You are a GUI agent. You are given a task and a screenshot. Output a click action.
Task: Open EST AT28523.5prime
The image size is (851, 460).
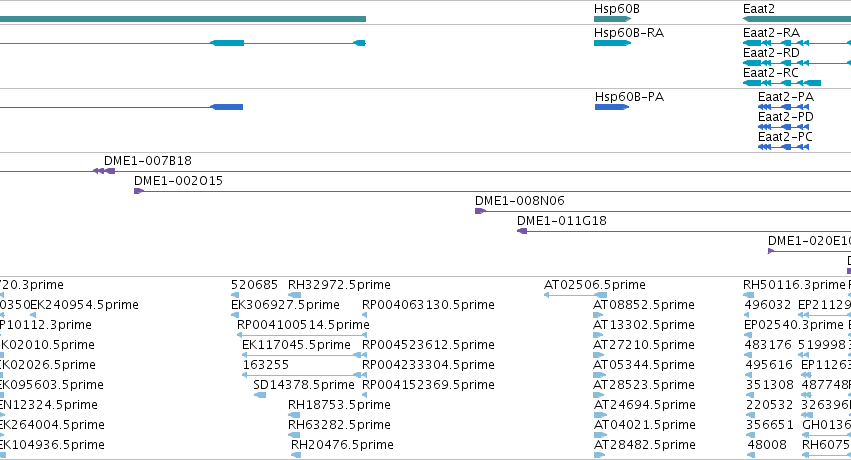[644, 385]
